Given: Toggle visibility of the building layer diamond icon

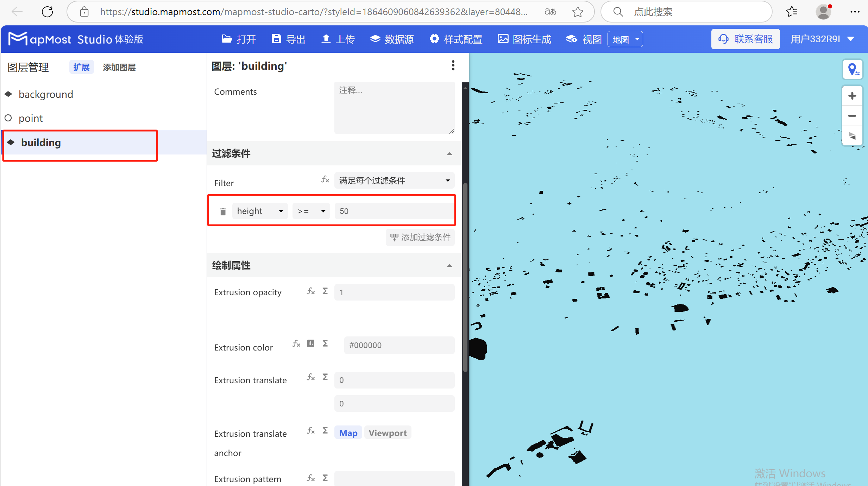Looking at the screenshot, I should click(x=10, y=142).
